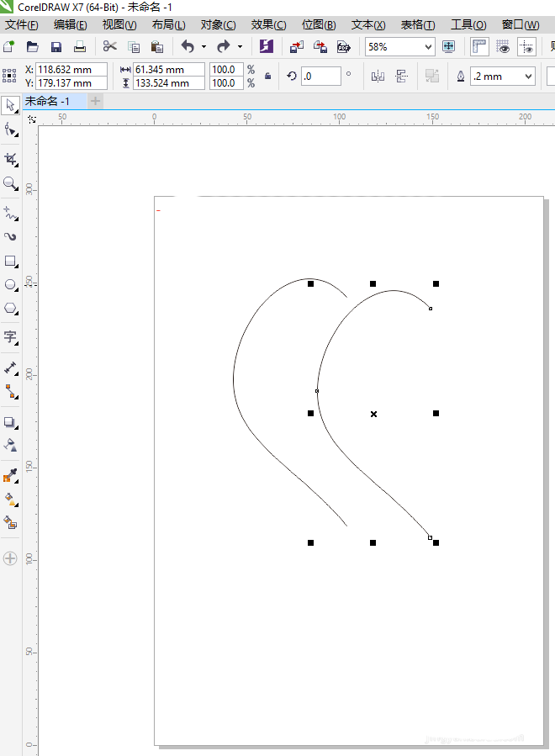Select the Freehand curve tool
The height and width of the screenshot is (756, 555).
[11, 213]
